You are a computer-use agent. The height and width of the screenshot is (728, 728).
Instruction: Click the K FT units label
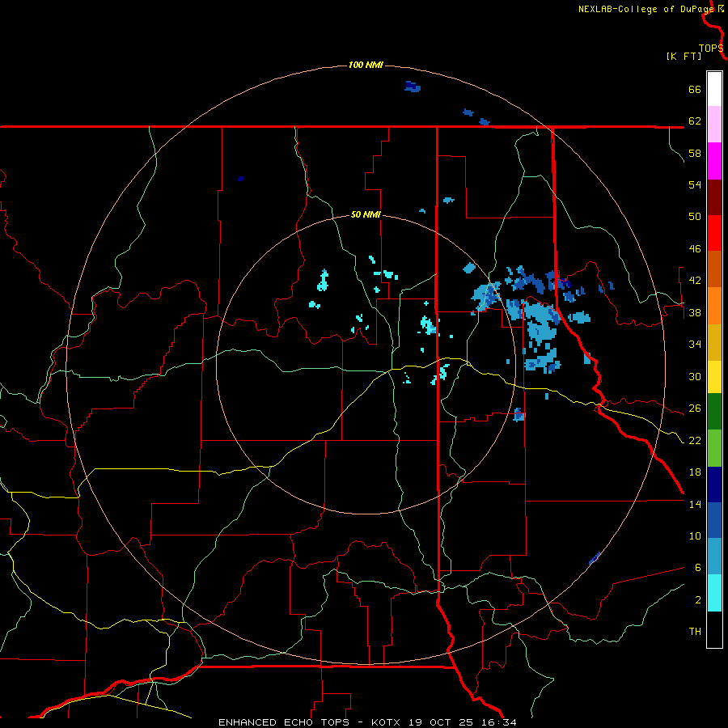684,56
